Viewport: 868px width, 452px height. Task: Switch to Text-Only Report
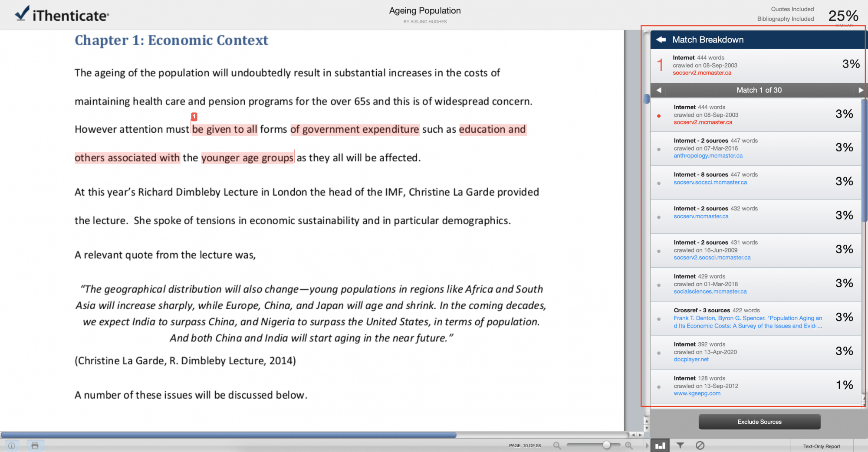821,446
